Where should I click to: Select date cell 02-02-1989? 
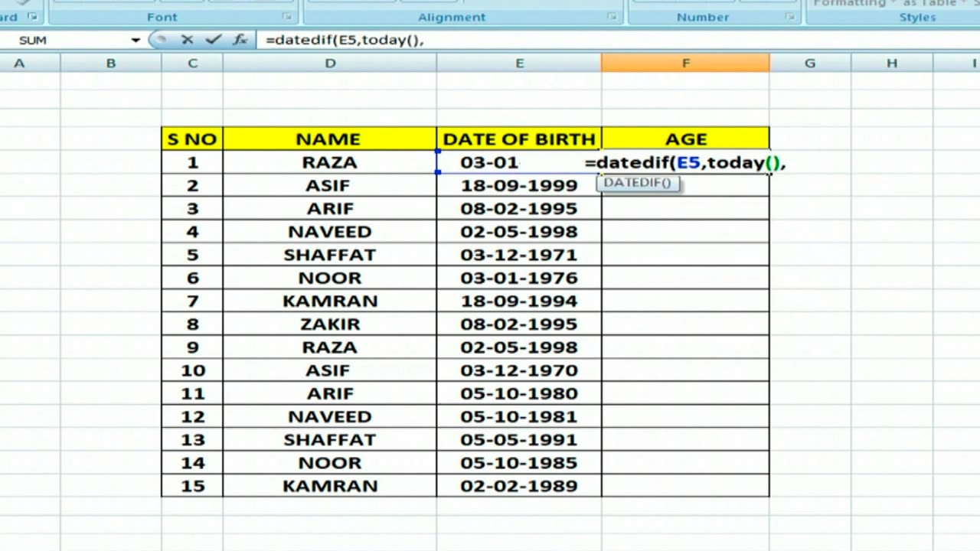tap(519, 485)
